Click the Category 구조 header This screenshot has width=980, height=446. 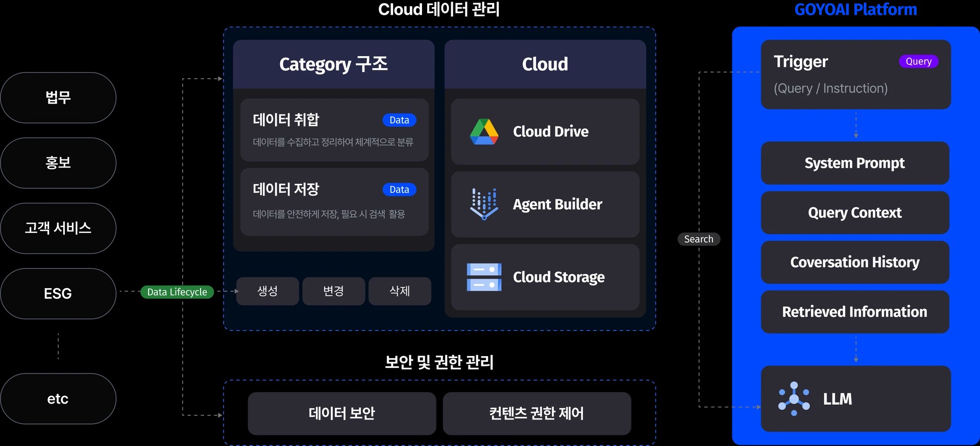[x=334, y=64]
